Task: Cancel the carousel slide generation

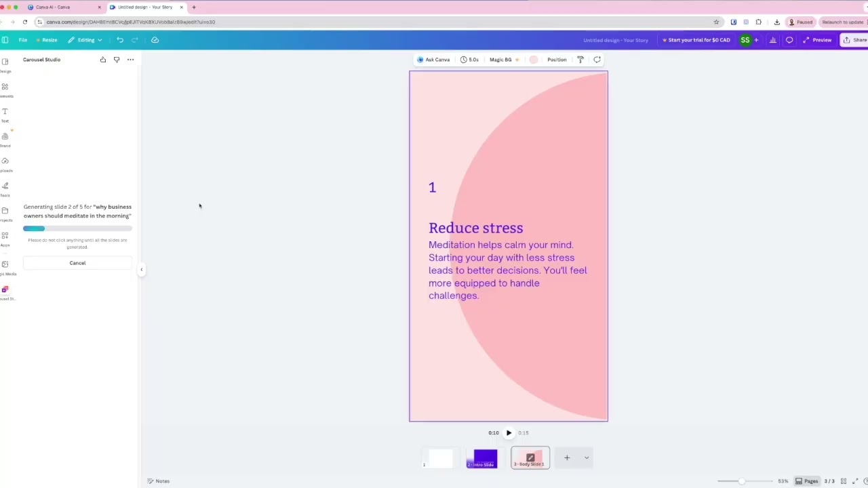Action: click(77, 263)
